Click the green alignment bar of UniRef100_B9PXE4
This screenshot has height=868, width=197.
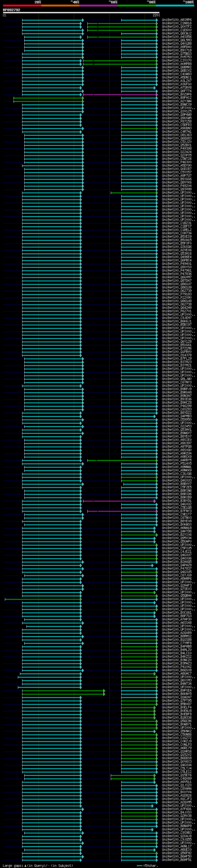64,691
